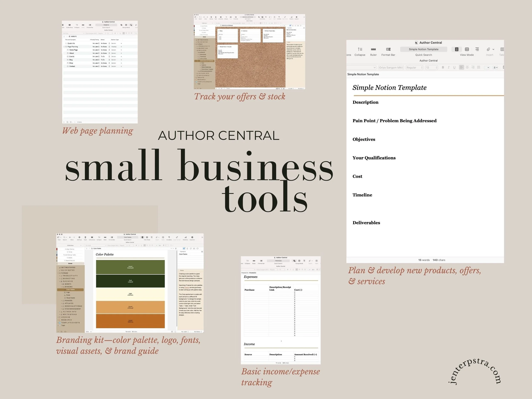Switch to corkboard View Mode icon
The height and width of the screenshot is (399, 532).
[467, 49]
